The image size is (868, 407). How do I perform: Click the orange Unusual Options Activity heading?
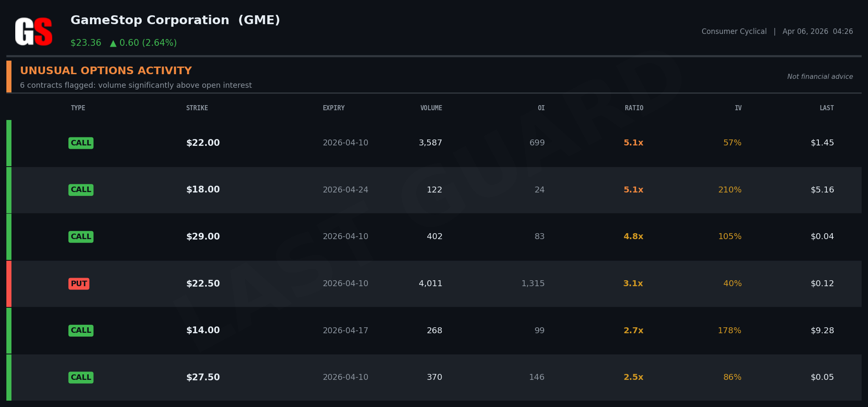coord(106,71)
